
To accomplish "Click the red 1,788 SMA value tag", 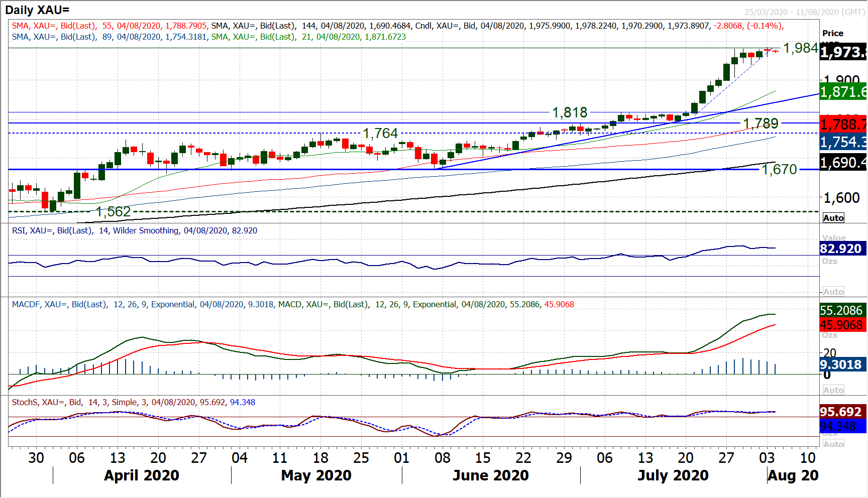I will click(x=843, y=124).
